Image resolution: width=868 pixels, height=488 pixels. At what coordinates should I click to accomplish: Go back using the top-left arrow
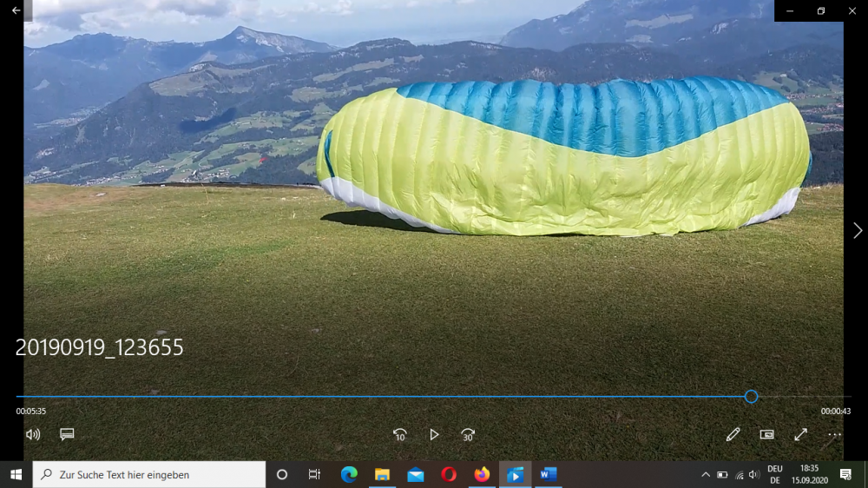point(16,10)
